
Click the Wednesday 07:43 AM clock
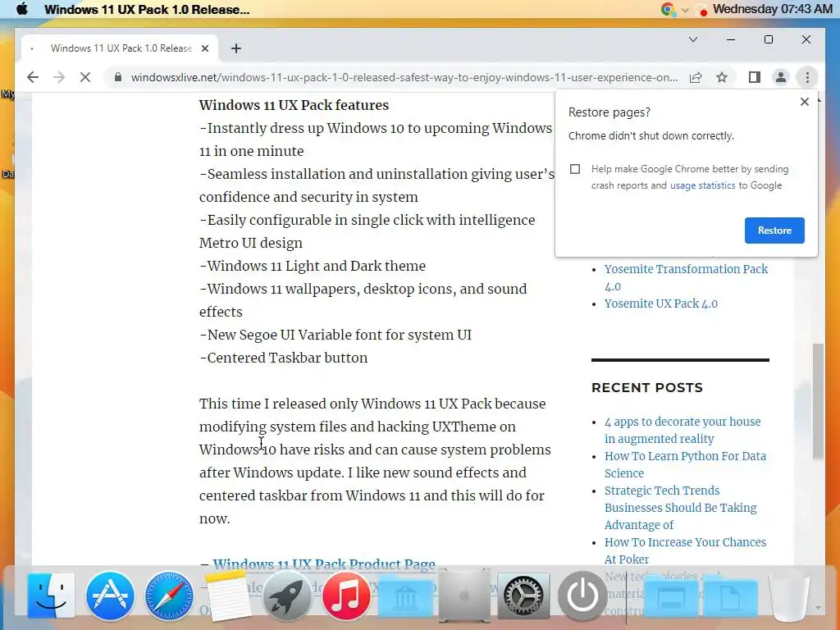click(x=773, y=9)
